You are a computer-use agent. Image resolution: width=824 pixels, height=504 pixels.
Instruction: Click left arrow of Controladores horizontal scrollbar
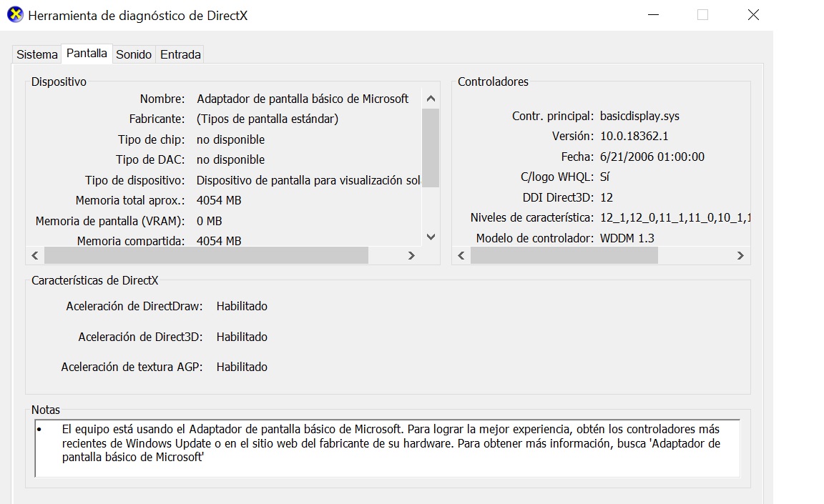click(461, 256)
